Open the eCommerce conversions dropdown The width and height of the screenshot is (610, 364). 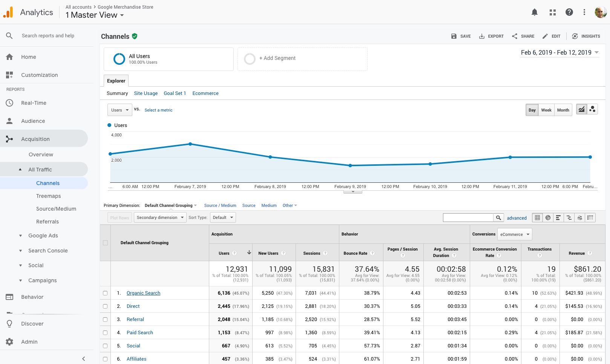pyautogui.click(x=515, y=234)
